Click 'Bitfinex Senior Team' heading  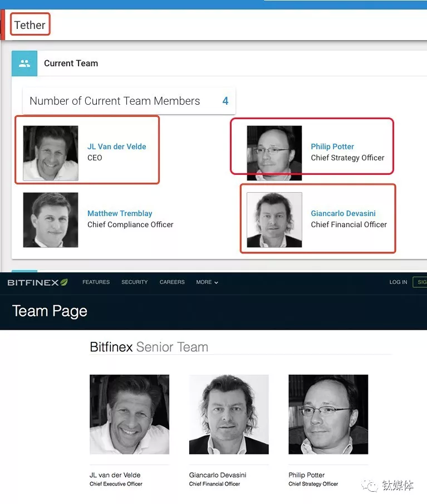[x=149, y=347]
